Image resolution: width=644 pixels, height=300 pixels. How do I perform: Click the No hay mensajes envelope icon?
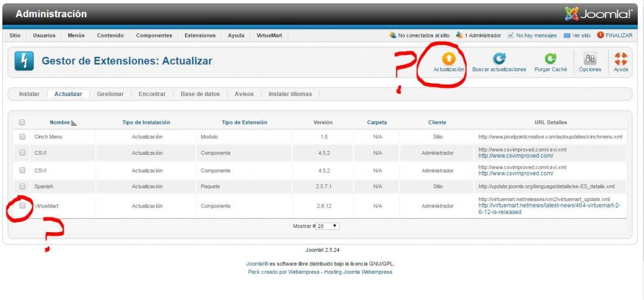[x=511, y=36]
